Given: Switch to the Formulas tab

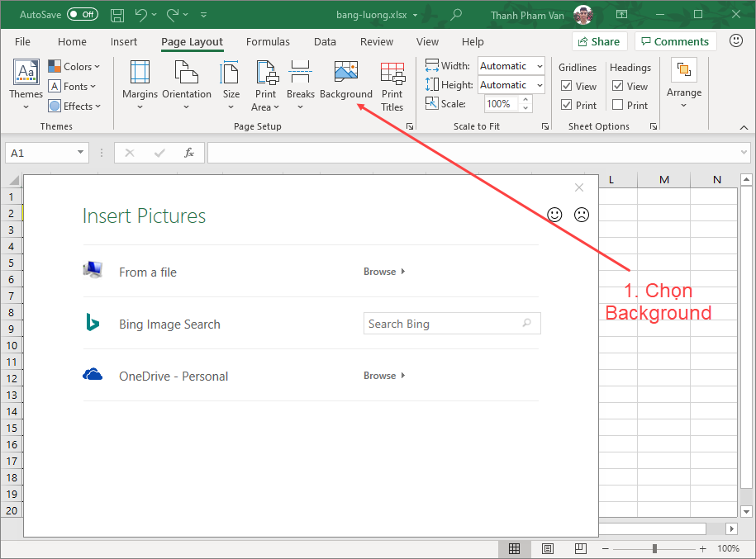Looking at the screenshot, I should pos(268,42).
